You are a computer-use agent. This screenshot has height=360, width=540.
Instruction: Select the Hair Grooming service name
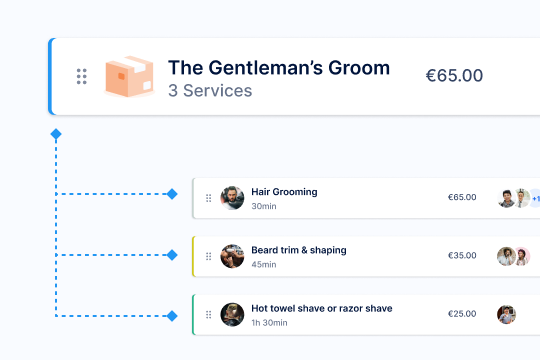(x=284, y=192)
